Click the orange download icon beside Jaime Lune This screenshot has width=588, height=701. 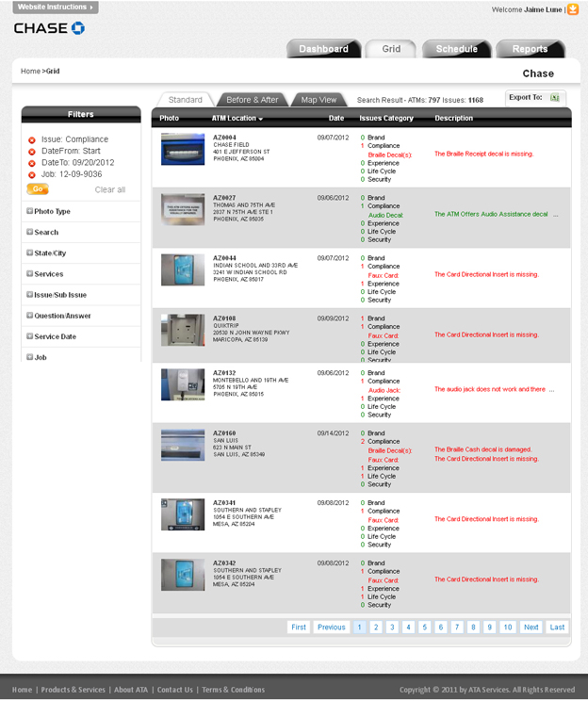coord(573,9)
